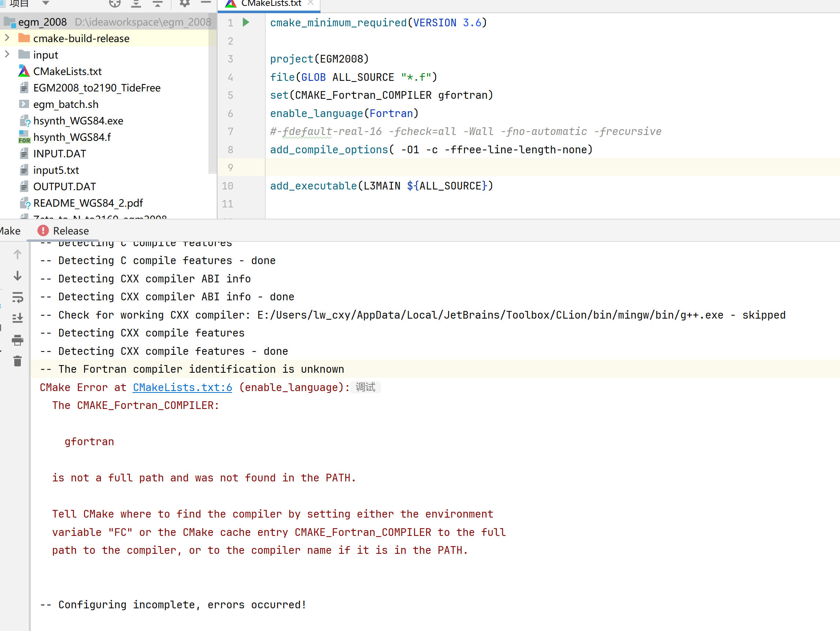Image resolution: width=840 pixels, height=631 pixels.
Task: Expand the cmake-build-release folder
Action: pos(7,38)
